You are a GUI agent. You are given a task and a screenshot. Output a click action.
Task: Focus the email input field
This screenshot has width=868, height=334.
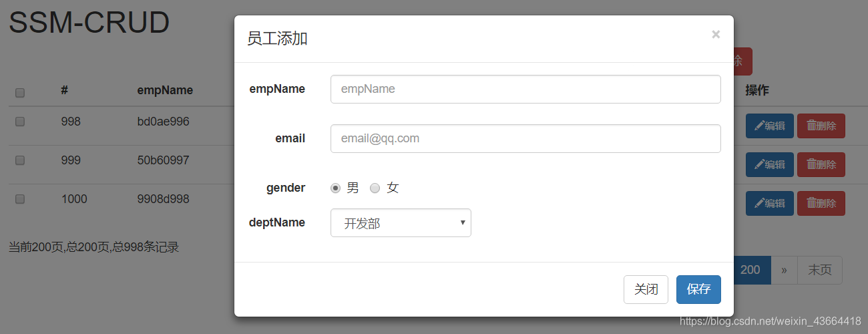pyautogui.click(x=525, y=138)
